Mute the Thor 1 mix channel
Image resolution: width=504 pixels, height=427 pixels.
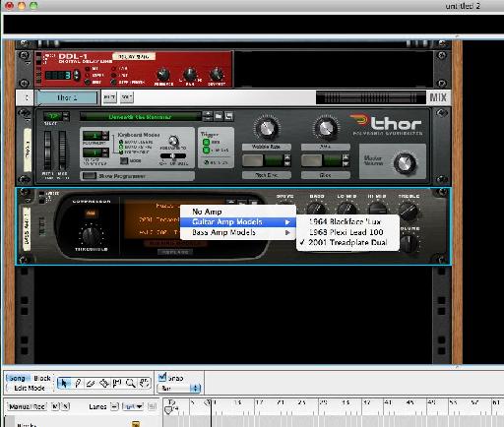109,97
